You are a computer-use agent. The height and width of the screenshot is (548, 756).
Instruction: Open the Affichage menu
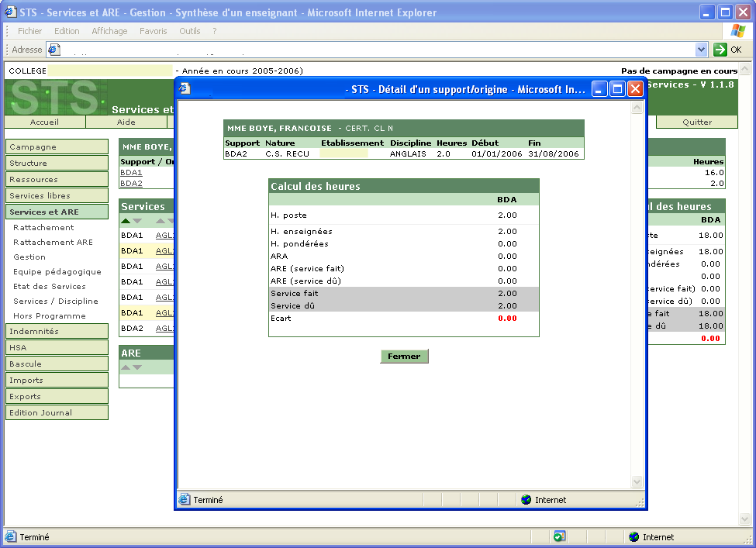(109, 31)
